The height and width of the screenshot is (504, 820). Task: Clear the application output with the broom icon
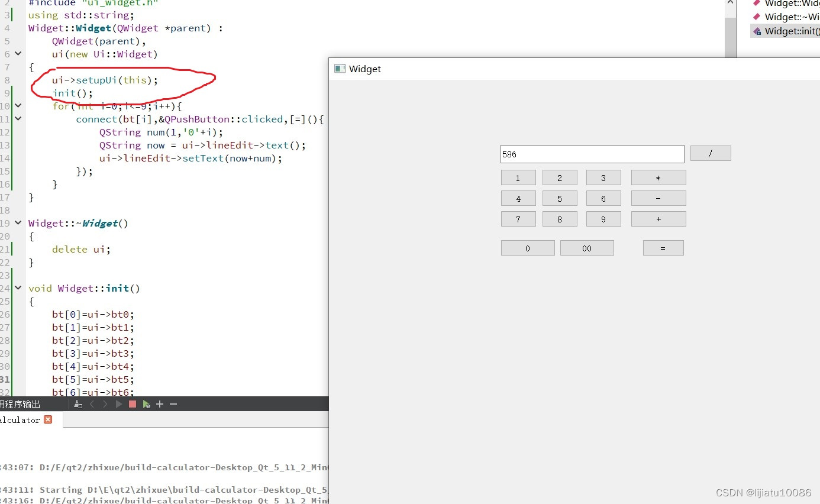click(x=78, y=403)
